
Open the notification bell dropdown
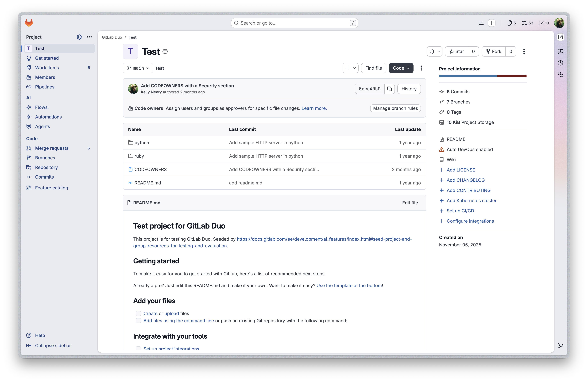pos(434,52)
